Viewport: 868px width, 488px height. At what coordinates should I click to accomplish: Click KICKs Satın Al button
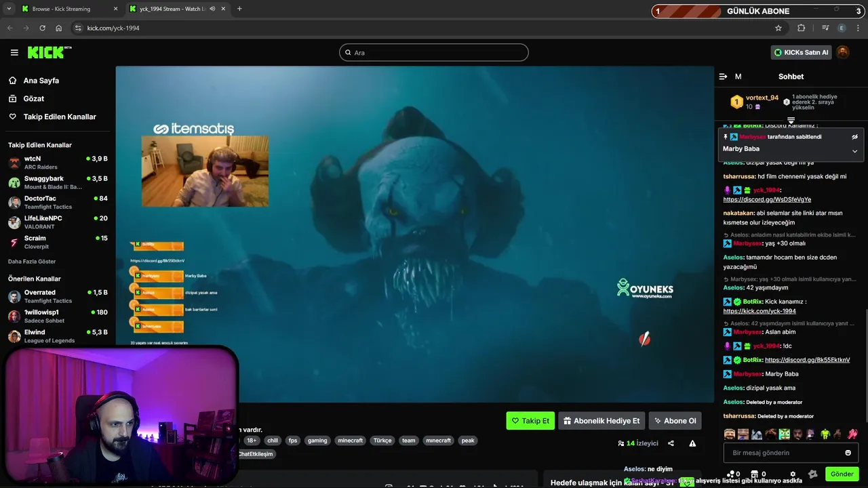click(801, 52)
